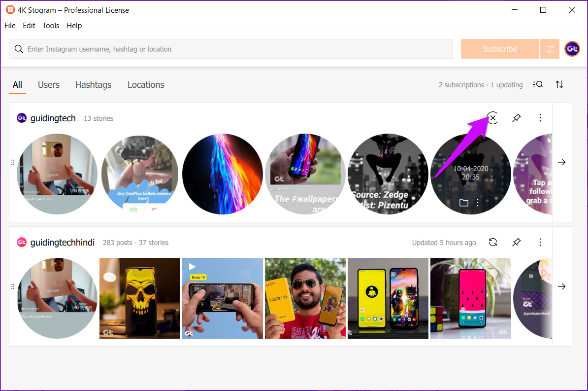Open the Tools menu
Image resolution: width=588 pixels, height=391 pixels.
click(51, 26)
